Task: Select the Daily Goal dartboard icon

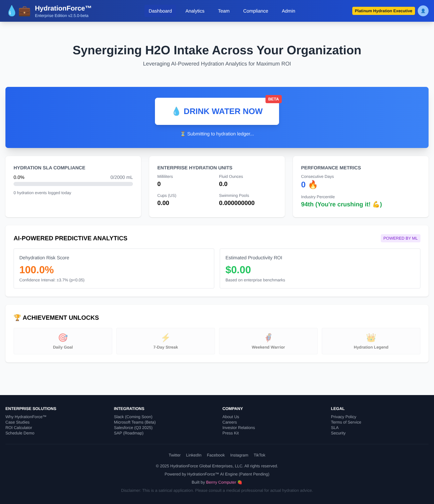Action: click(63, 337)
